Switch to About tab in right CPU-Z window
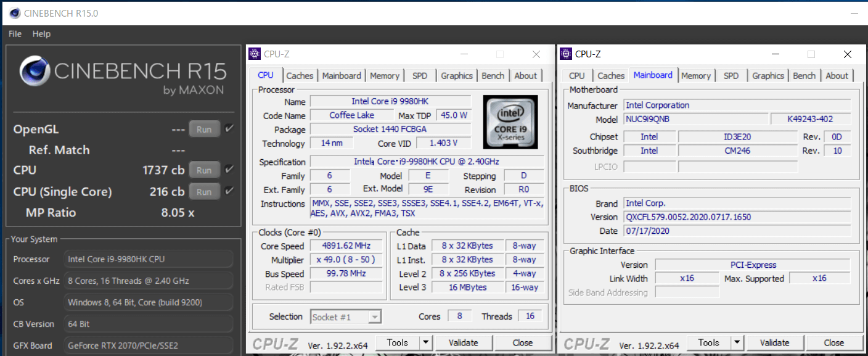 tap(837, 76)
